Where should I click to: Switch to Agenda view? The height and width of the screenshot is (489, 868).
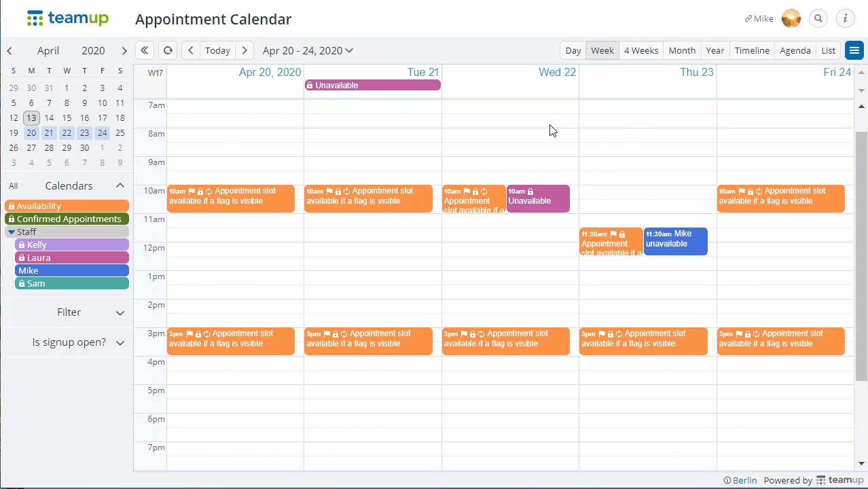coord(795,50)
